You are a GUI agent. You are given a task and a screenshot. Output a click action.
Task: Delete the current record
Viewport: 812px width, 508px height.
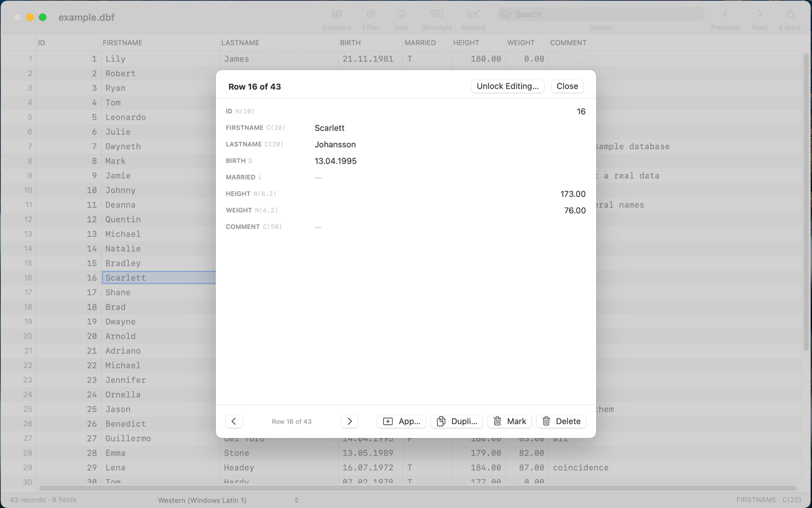561,421
